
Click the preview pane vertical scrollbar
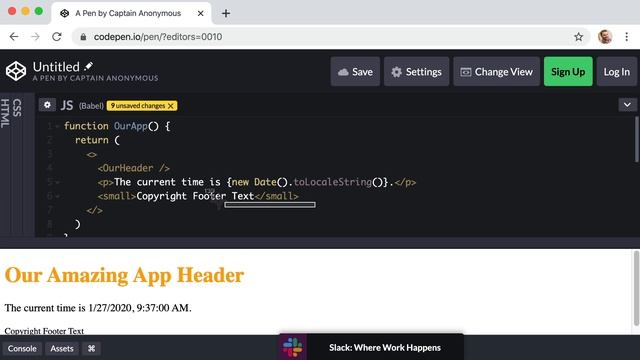(x=636, y=288)
